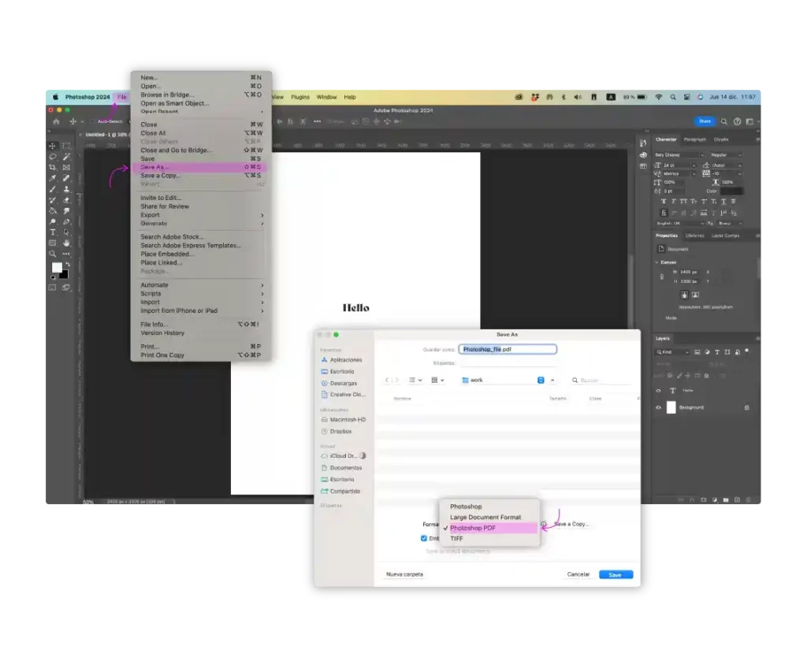807x672 pixels.
Task: Select the Clone Stamp tool
Action: click(66, 189)
